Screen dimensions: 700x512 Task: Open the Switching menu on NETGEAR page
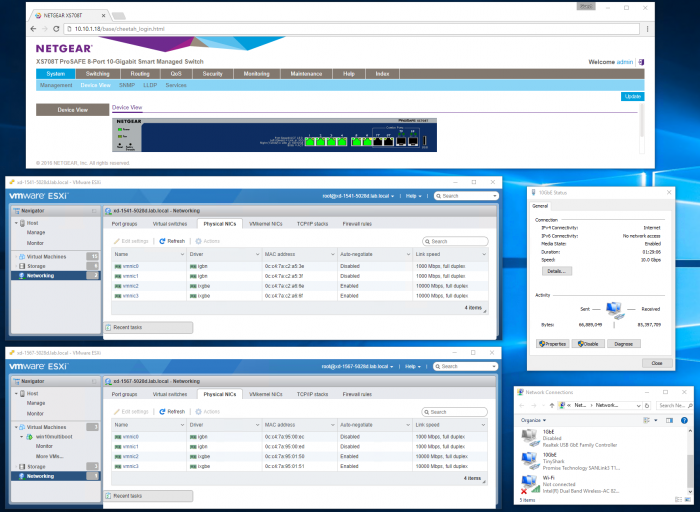tap(97, 74)
